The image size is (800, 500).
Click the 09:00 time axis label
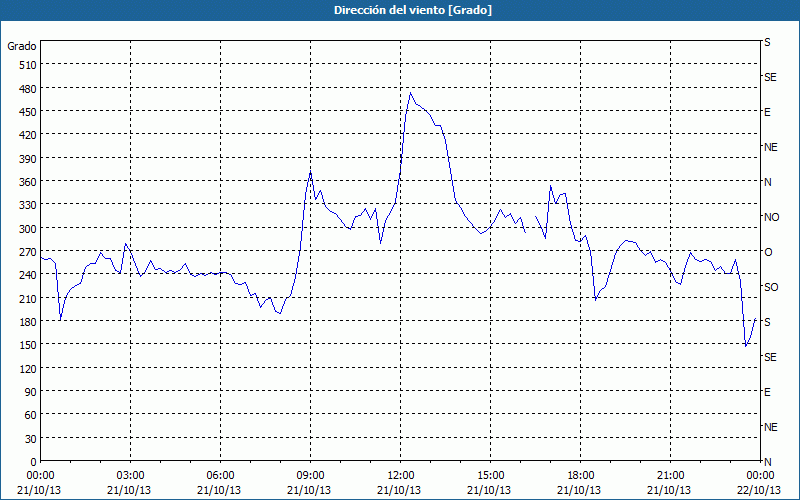click(x=310, y=476)
